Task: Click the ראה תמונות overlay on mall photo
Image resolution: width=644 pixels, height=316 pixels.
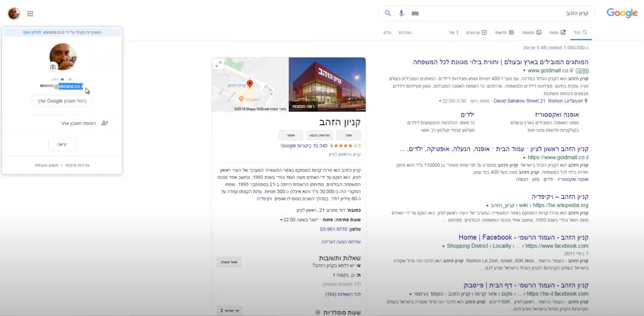Action: coord(303,106)
